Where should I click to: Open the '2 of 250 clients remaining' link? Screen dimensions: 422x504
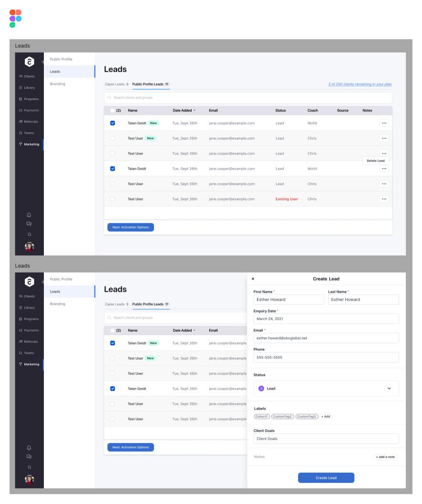point(360,84)
